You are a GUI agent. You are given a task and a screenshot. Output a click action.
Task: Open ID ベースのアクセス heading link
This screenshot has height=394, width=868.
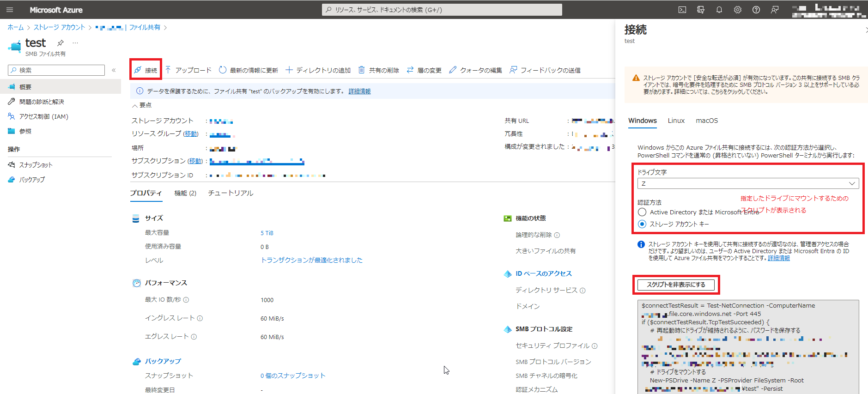click(x=544, y=274)
